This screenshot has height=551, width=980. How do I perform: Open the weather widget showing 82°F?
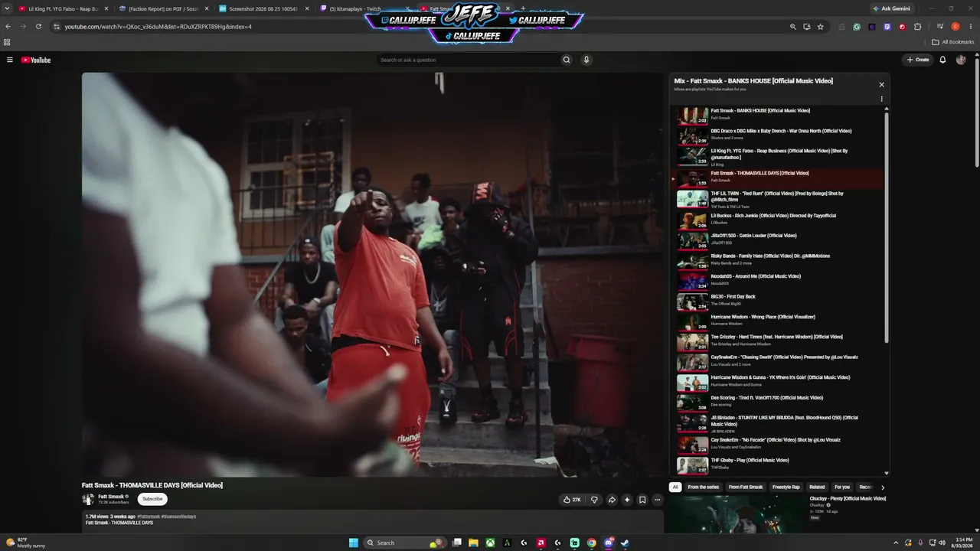pyautogui.click(x=25, y=543)
